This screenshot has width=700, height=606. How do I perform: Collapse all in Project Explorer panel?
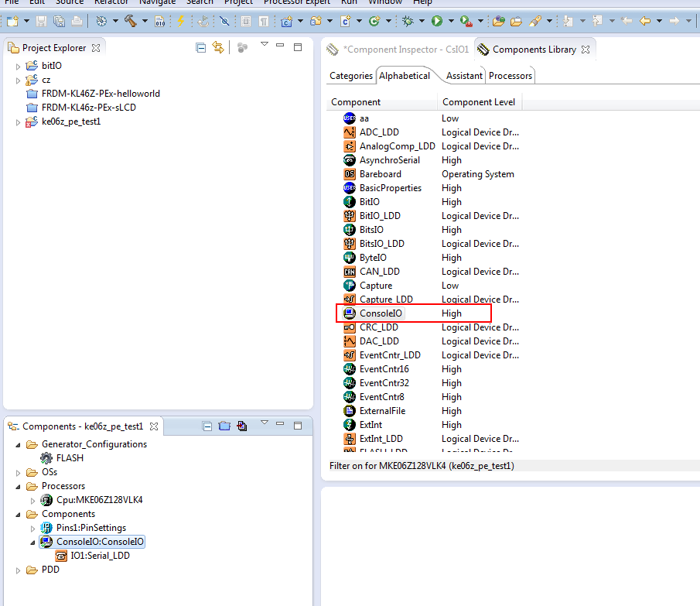click(201, 47)
